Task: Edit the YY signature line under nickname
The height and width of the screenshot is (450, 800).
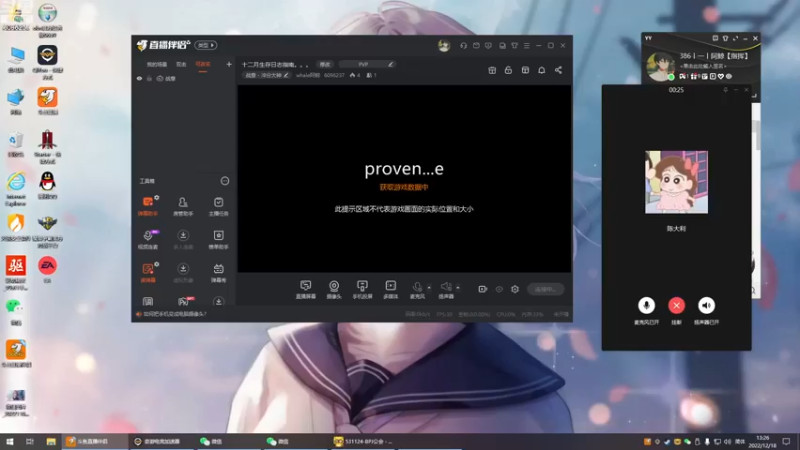Action: coord(705,66)
